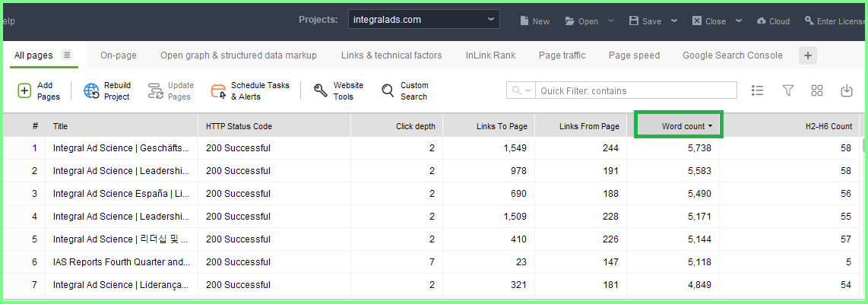The height and width of the screenshot is (304, 868).
Task: Select row 'Integral Ad Science España | Li...'
Action: tap(431, 193)
